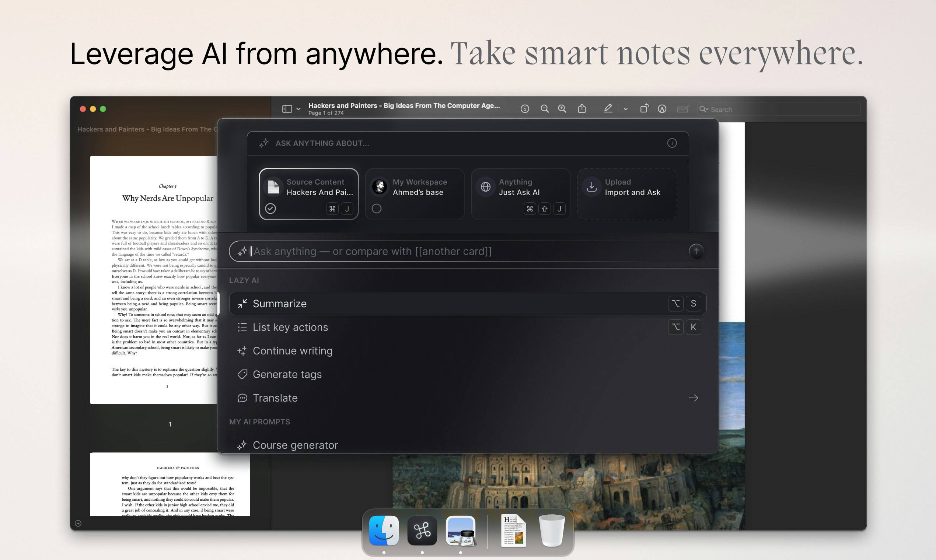Choose Generate tags option
The height and width of the screenshot is (560, 936).
coord(287,374)
